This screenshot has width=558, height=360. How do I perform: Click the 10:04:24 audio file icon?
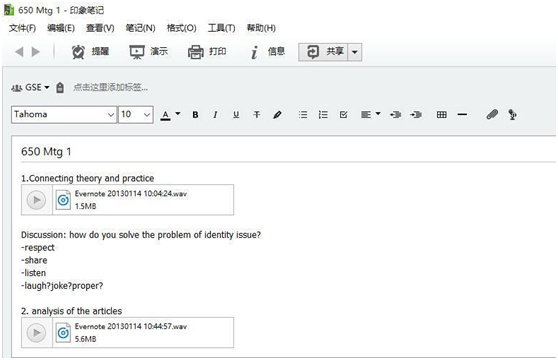click(63, 200)
